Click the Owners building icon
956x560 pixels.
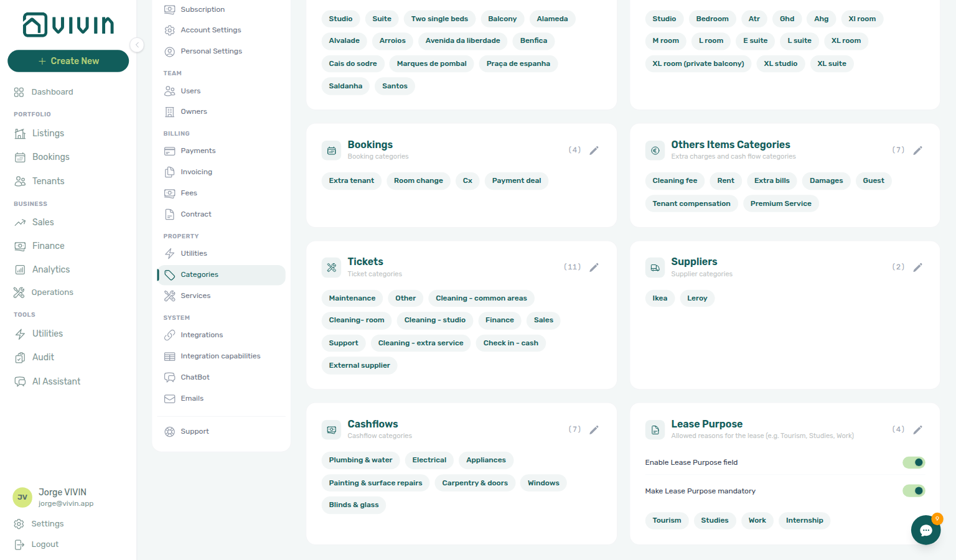pyautogui.click(x=169, y=112)
